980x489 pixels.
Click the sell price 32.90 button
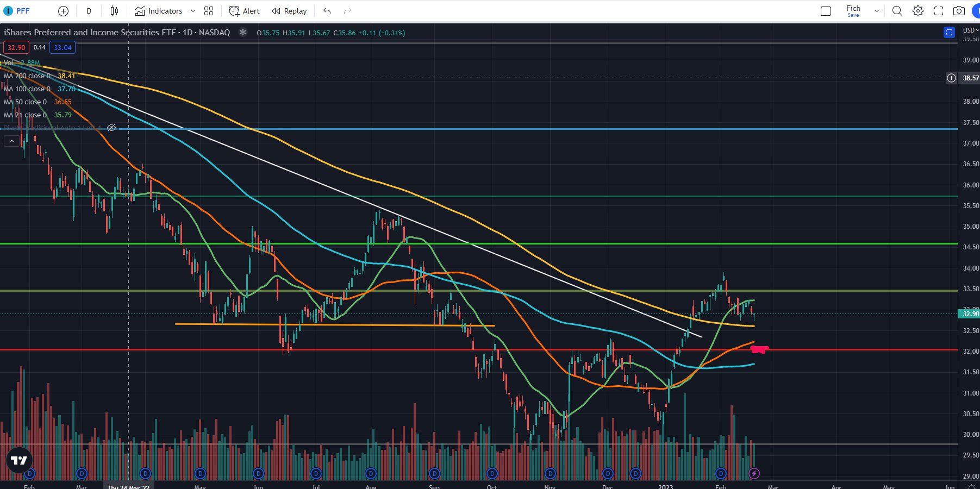16,47
